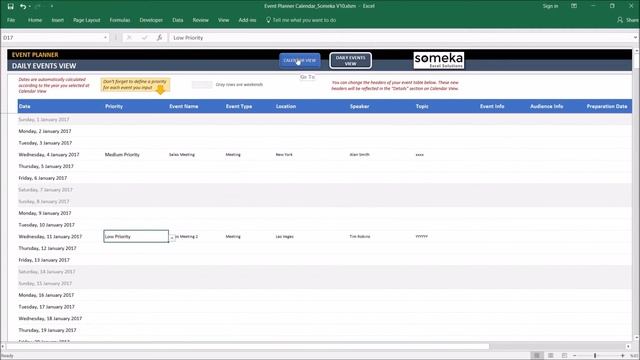640x360 pixels.
Task: Select the Monday, 16 January 2017 cell
Action: tap(46, 295)
